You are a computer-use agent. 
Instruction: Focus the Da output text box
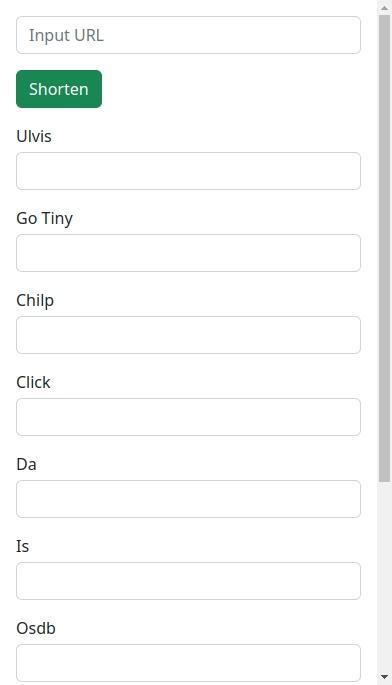pyautogui.click(x=188, y=499)
